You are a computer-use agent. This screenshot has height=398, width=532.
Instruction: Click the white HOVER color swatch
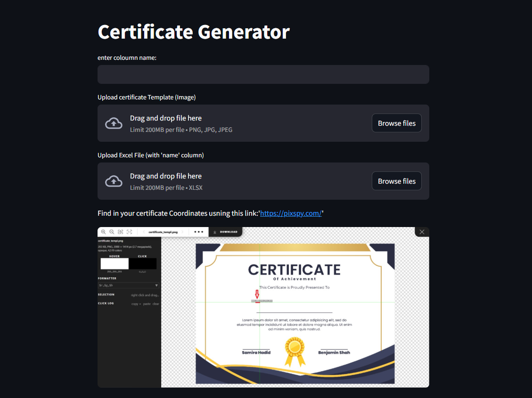(x=115, y=263)
